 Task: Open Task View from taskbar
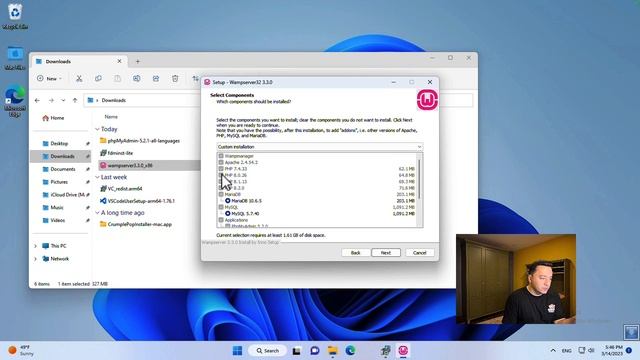click(x=297, y=351)
